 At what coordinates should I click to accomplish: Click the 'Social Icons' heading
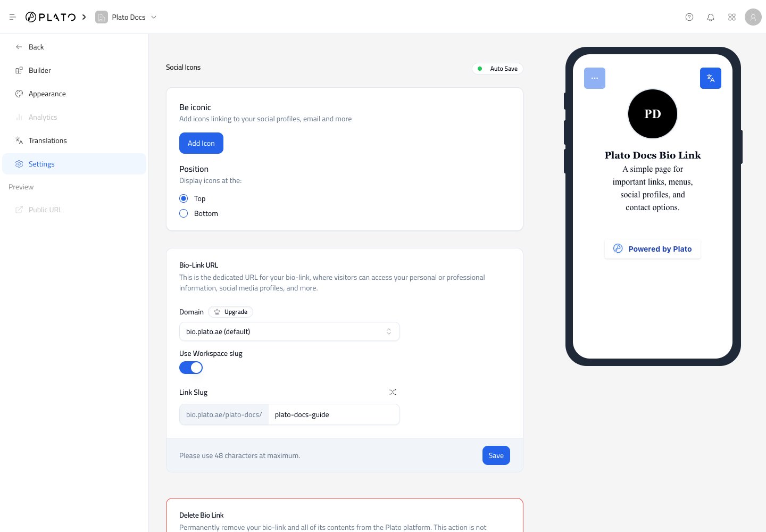(x=183, y=67)
